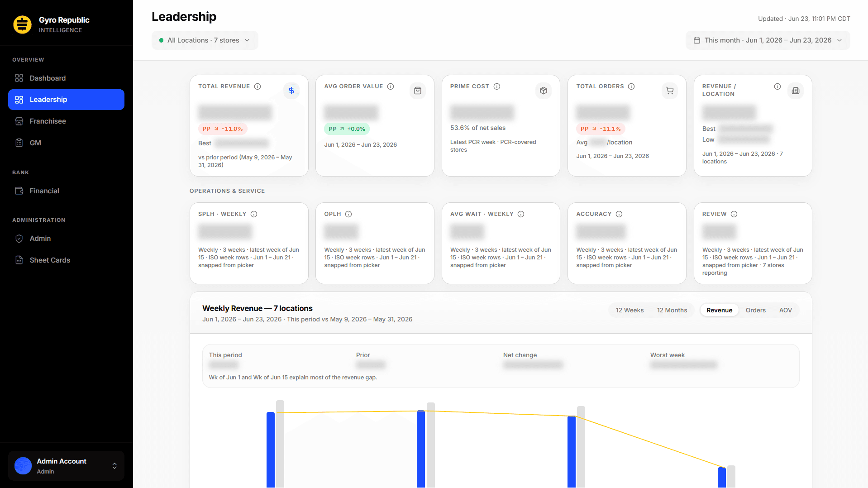
Task: Click the last, shortest blue revenue bar
Action: pyautogui.click(x=721, y=478)
